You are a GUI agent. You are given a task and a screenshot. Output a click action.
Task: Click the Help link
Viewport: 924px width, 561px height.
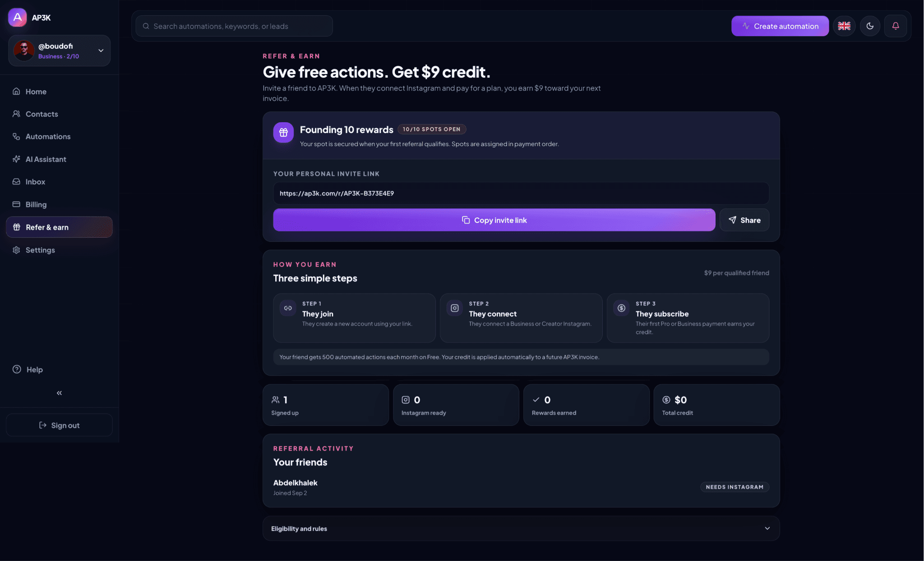coord(28,369)
